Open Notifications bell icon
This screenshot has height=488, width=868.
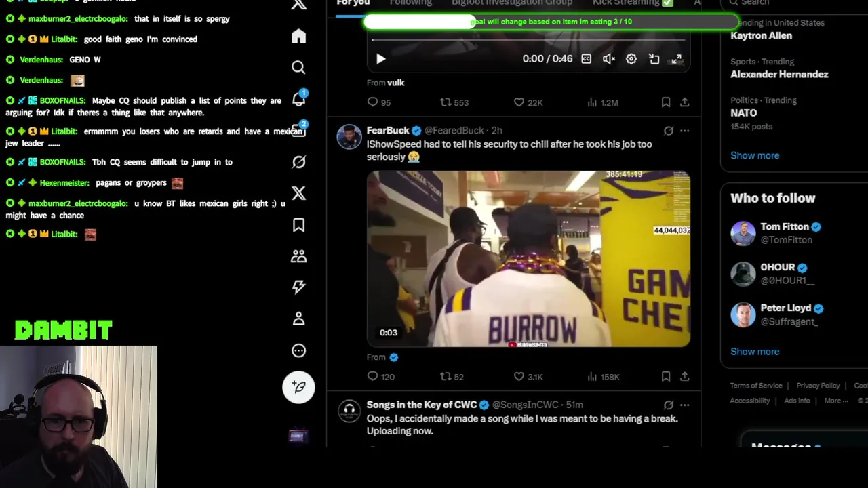[298, 99]
